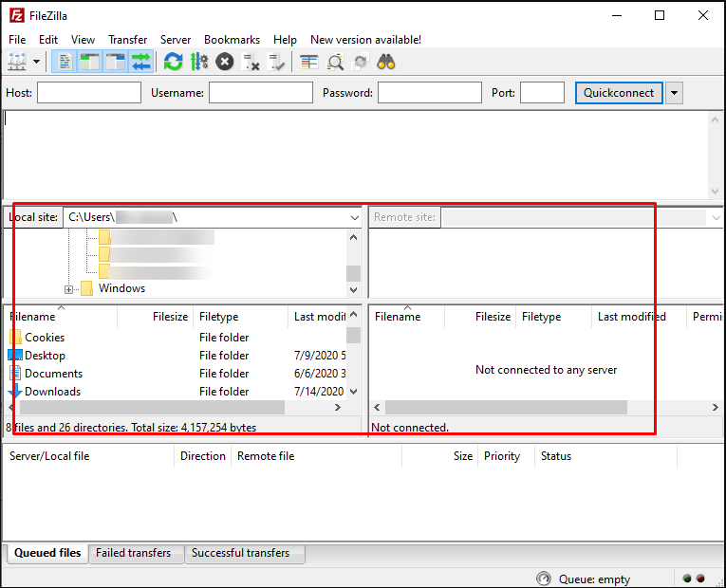Cancel current operation with the X icon

(x=225, y=62)
